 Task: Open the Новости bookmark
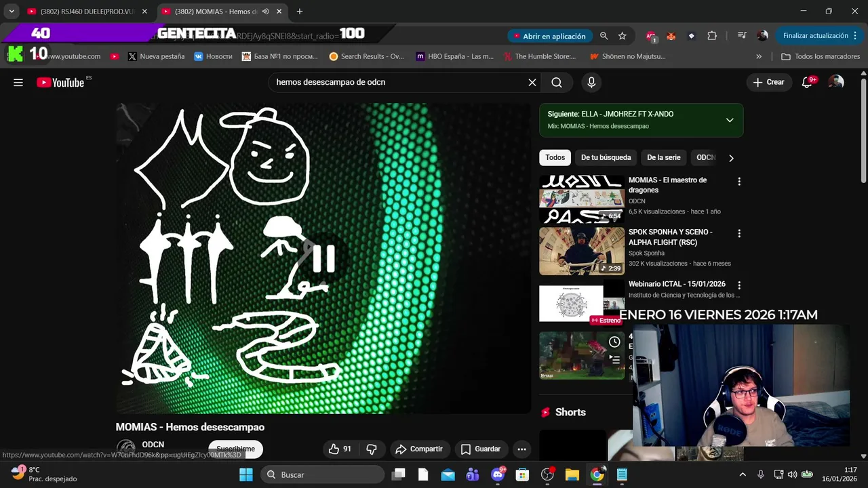(213, 56)
